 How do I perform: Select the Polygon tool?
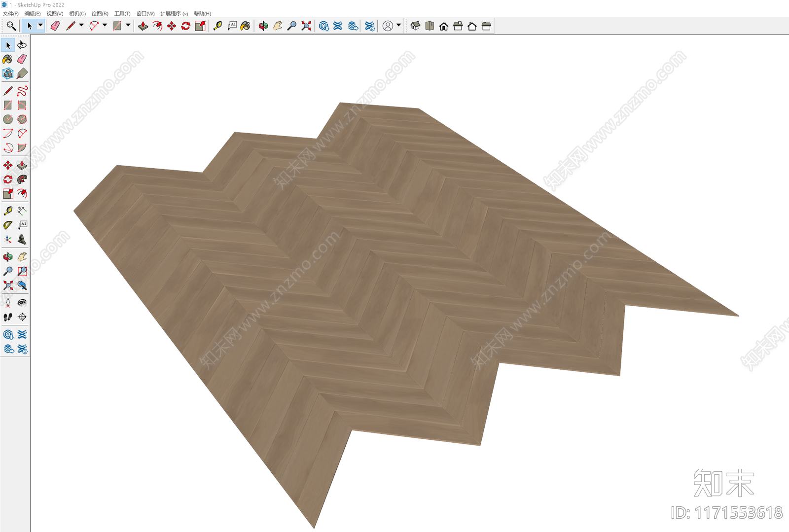22,119
